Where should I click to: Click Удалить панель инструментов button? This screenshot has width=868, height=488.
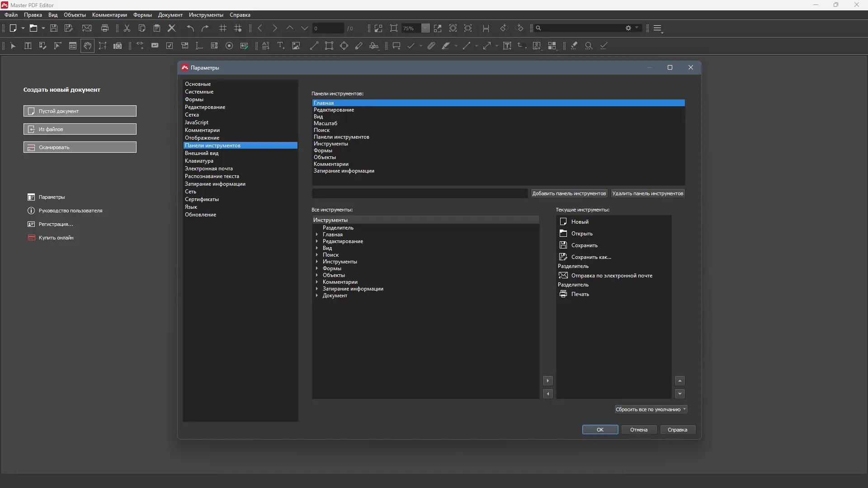point(647,193)
